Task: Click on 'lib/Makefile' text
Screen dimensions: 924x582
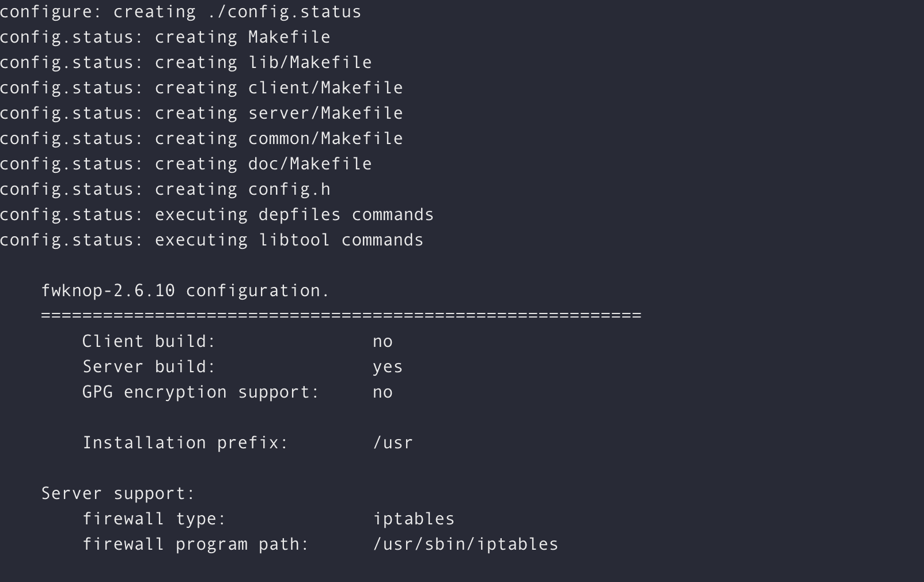Action: [310, 62]
